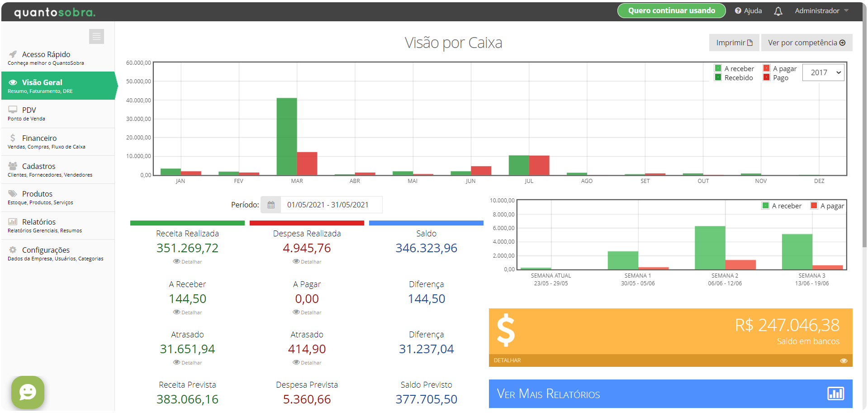Open Configurações via the gear icon
This screenshot has height=413, width=868.
click(x=12, y=250)
